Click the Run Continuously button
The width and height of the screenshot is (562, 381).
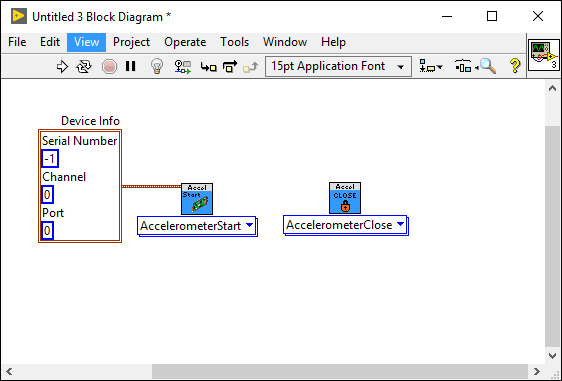coord(84,66)
